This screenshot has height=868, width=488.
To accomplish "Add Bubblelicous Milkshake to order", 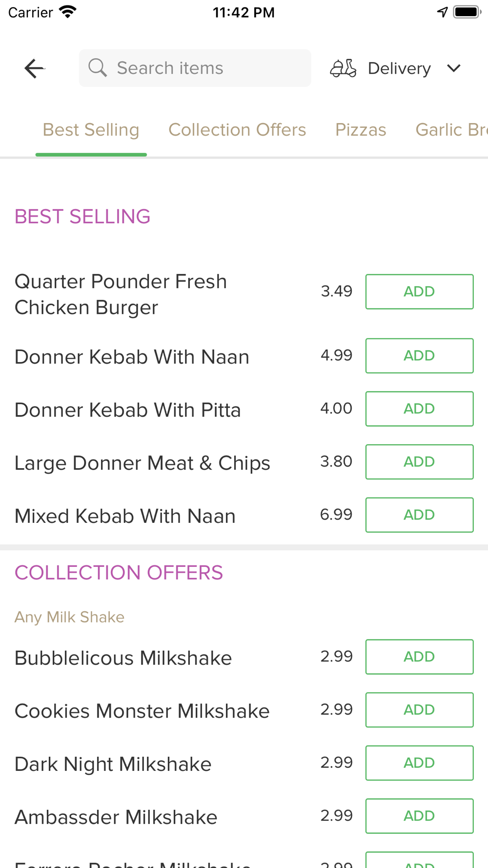I will click(x=419, y=657).
